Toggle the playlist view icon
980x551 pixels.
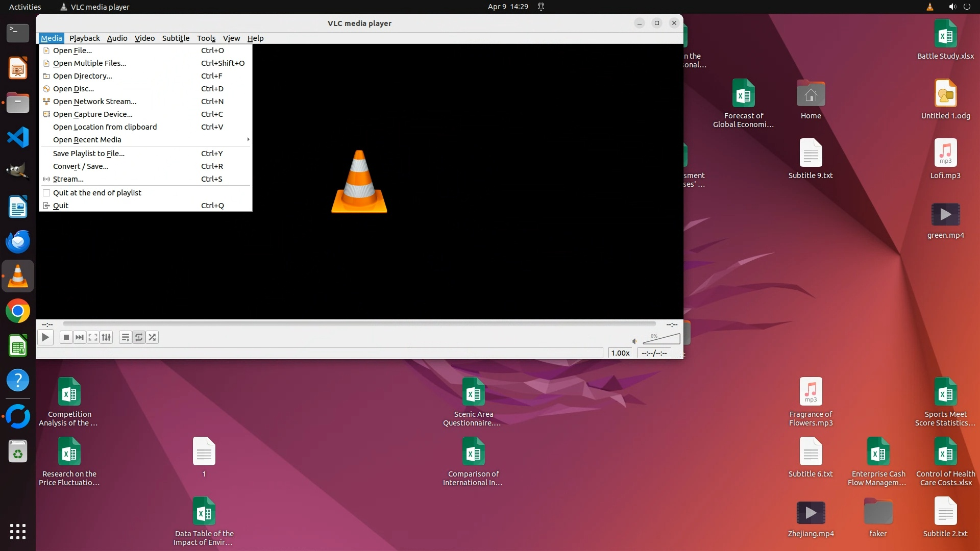pyautogui.click(x=125, y=337)
